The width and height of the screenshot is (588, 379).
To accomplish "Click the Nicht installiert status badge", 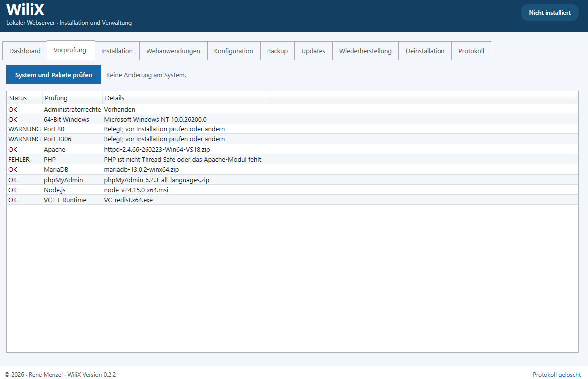I will 549,13.
